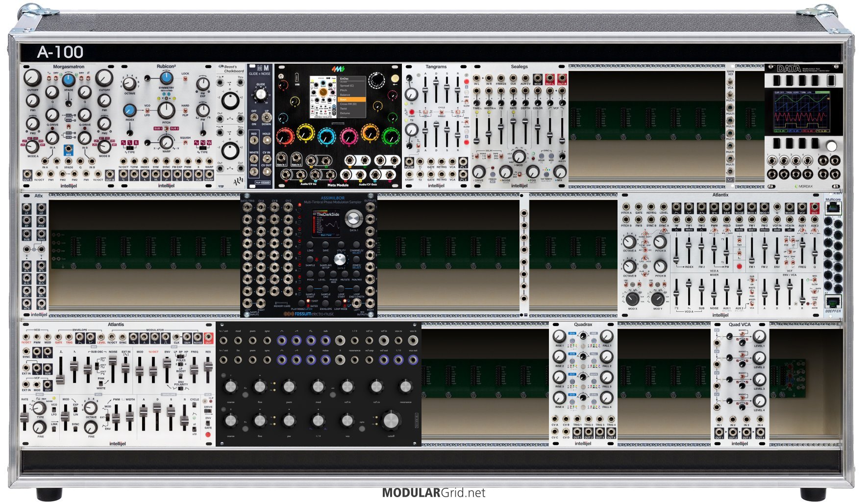Click the red OUT L jack on Sealegs
The width and height of the screenshot is (868, 503).
click(x=550, y=78)
